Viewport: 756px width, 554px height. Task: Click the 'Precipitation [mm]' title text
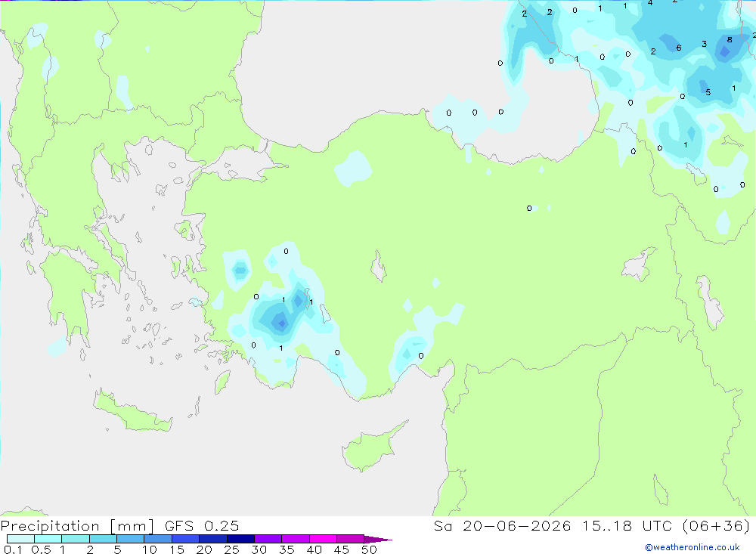(77, 526)
